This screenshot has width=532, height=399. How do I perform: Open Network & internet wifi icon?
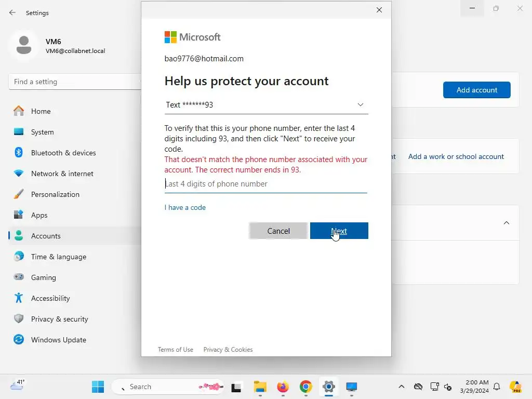(x=19, y=174)
